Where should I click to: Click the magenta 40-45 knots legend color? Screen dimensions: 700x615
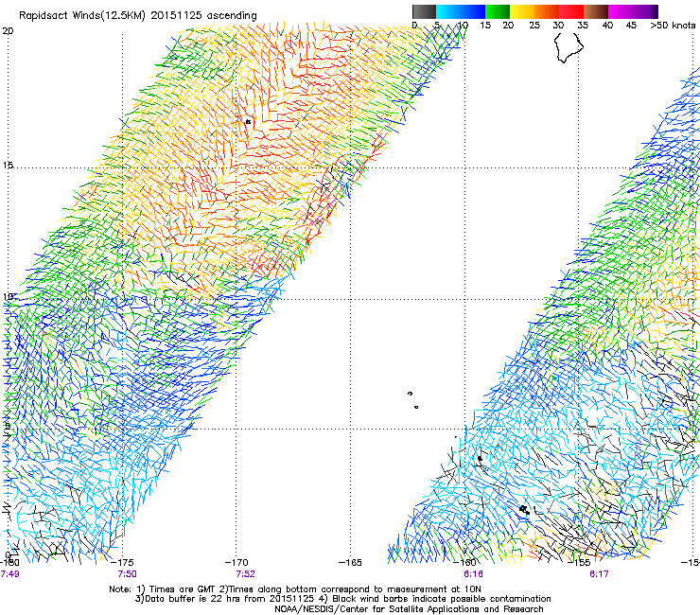(x=621, y=11)
